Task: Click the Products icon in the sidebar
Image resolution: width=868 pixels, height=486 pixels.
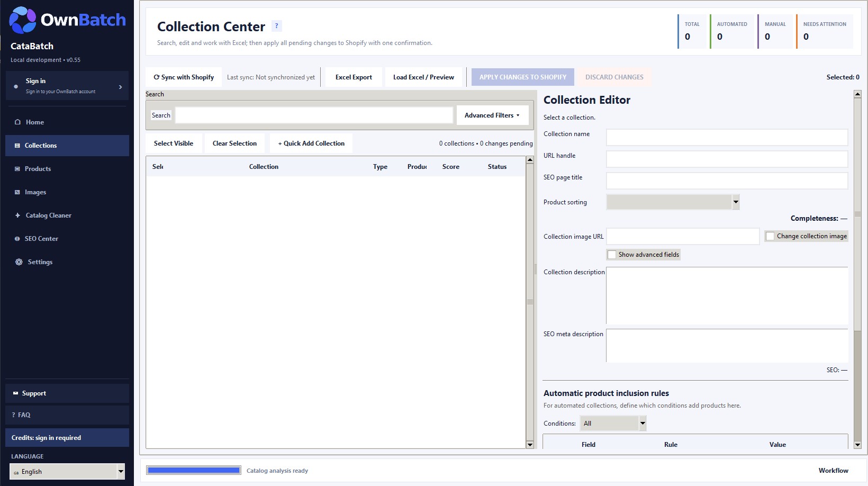Action: point(17,169)
